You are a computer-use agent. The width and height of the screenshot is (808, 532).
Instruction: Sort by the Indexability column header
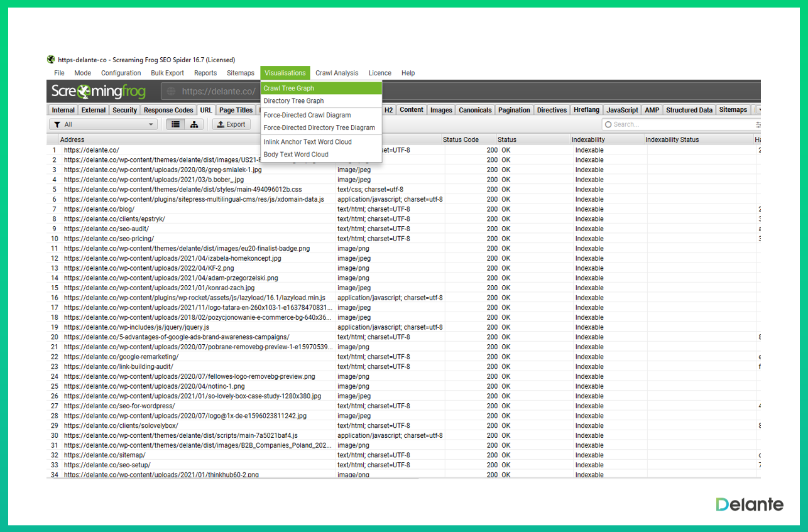click(606, 139)
